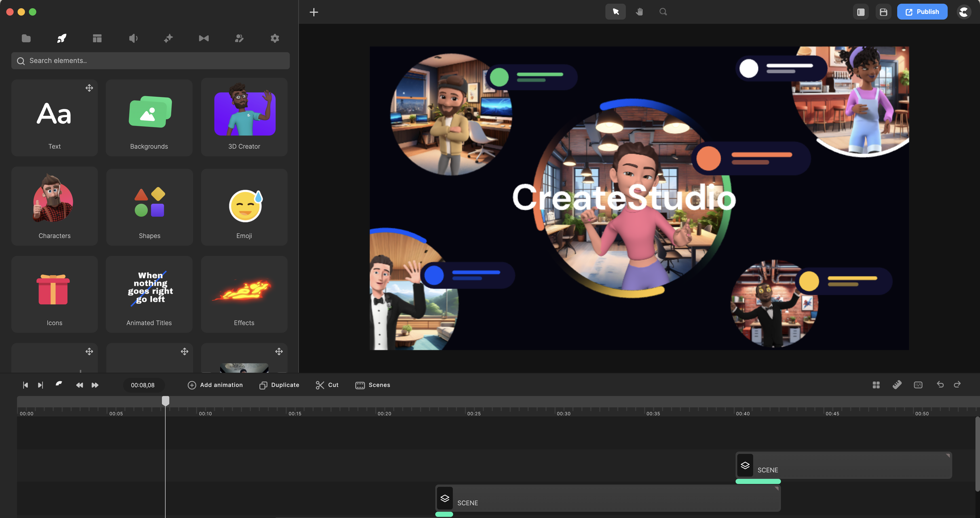
Task: Open the Animated Titles category
Action: [x=149, y=294]
